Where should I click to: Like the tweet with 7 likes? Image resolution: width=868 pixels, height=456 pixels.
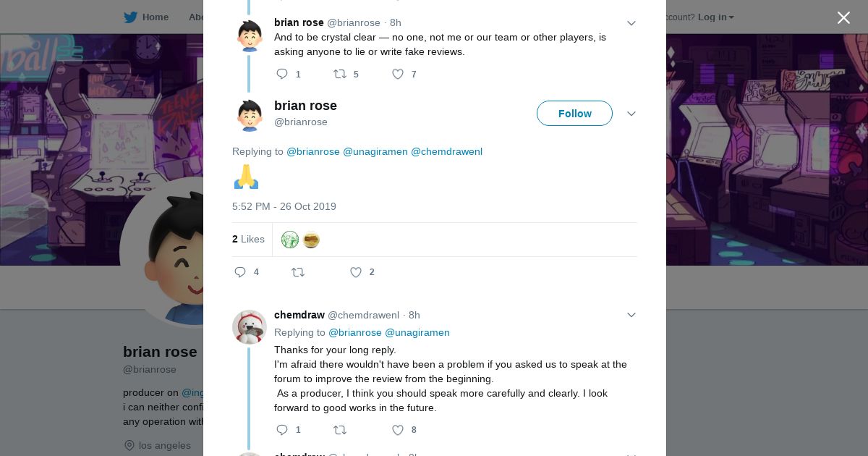pos(398,74)
